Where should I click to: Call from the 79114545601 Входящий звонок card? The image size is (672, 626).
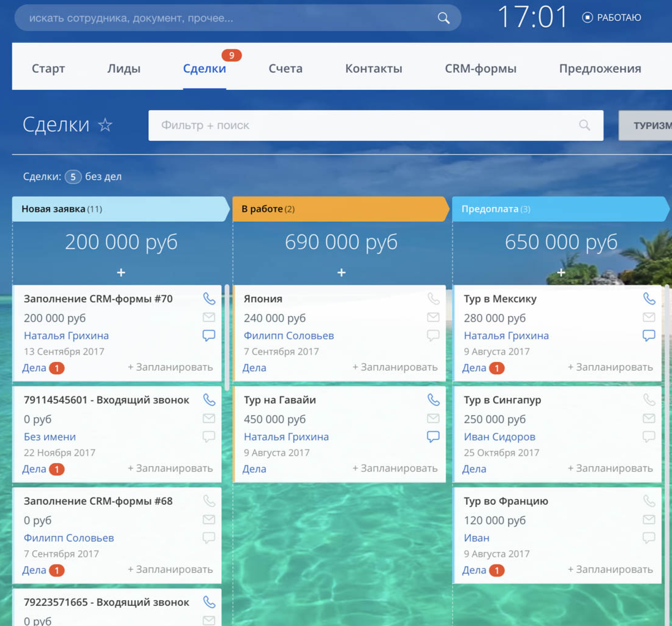pyautogui.click(x=209, y=400)
